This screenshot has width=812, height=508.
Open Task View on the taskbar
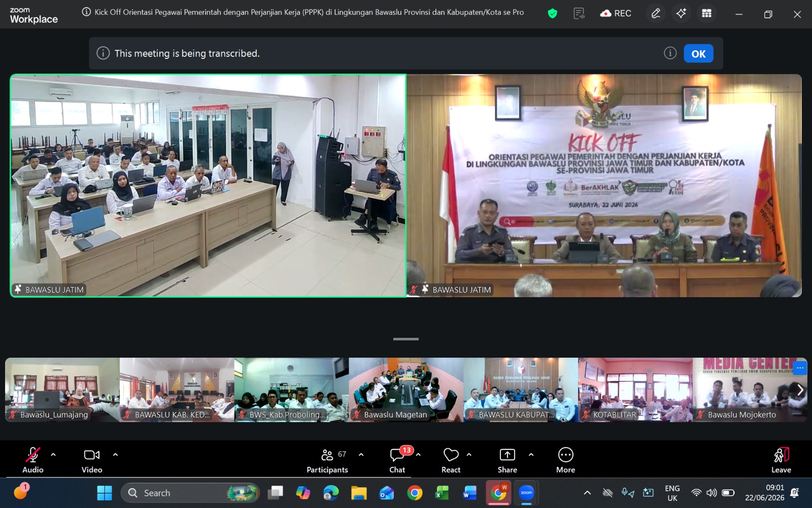[x=276, y=493]
